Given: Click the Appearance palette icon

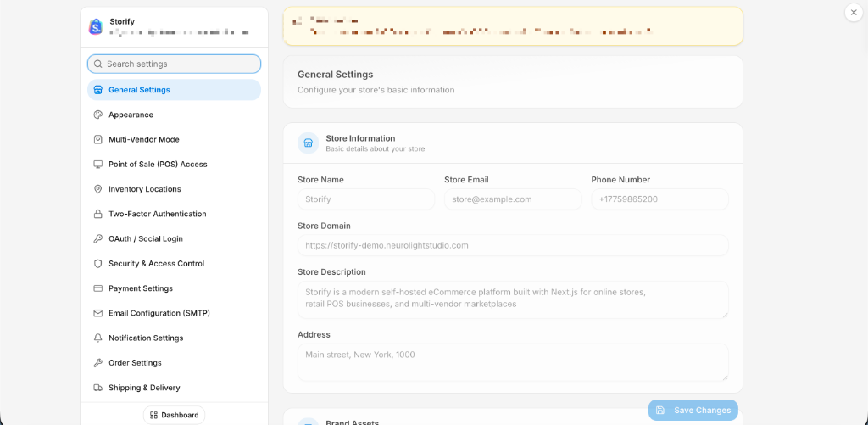Looking at the screenshot, I should point(98,115).
